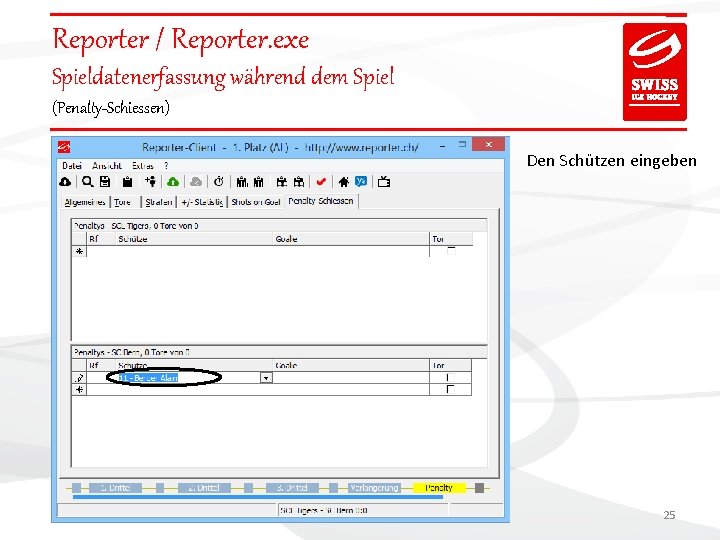
Task: Click Schütze column header in SC Bern table
Action: coord(194,366)
